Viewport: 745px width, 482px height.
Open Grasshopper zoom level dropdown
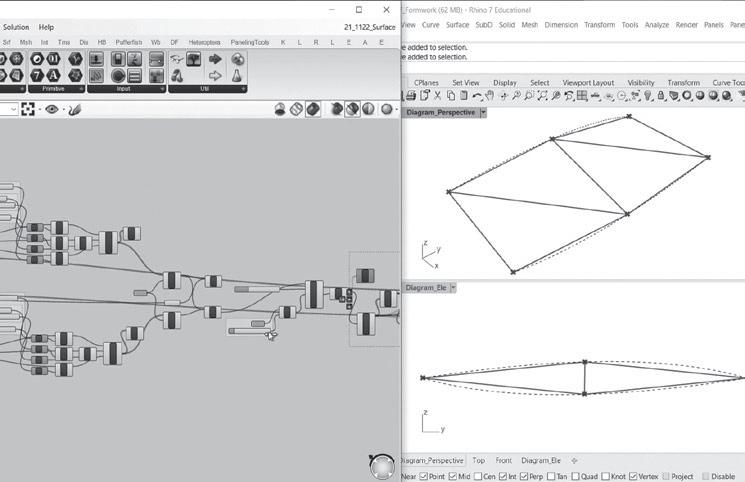click(13, 110)
